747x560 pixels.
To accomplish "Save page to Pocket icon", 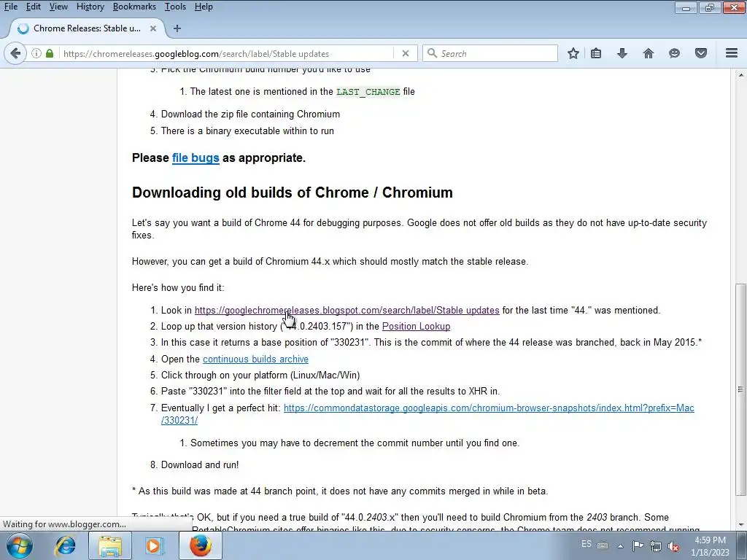I will pyautogui.click(x=701, y=53).
